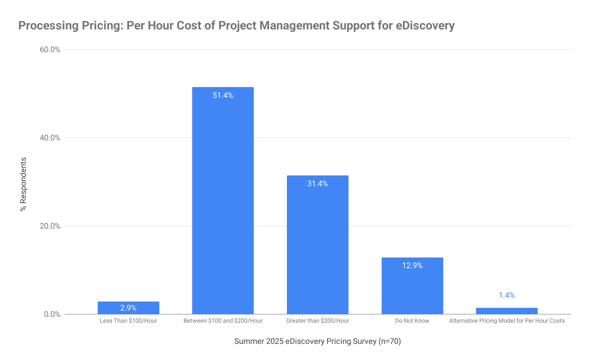
Task: Select the 'Summer 2025 eDiscovery Pricing Survey' axis title
Action: coord(317,342)
